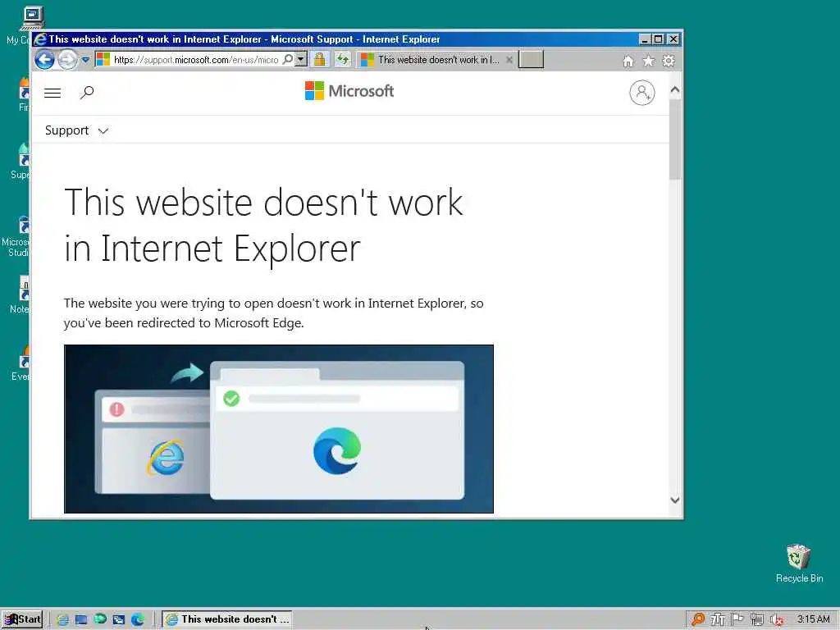This screenshot has width=840, height=630.
Task: Launch Internet Explorer from quick launch
Action: click(62, 620)
